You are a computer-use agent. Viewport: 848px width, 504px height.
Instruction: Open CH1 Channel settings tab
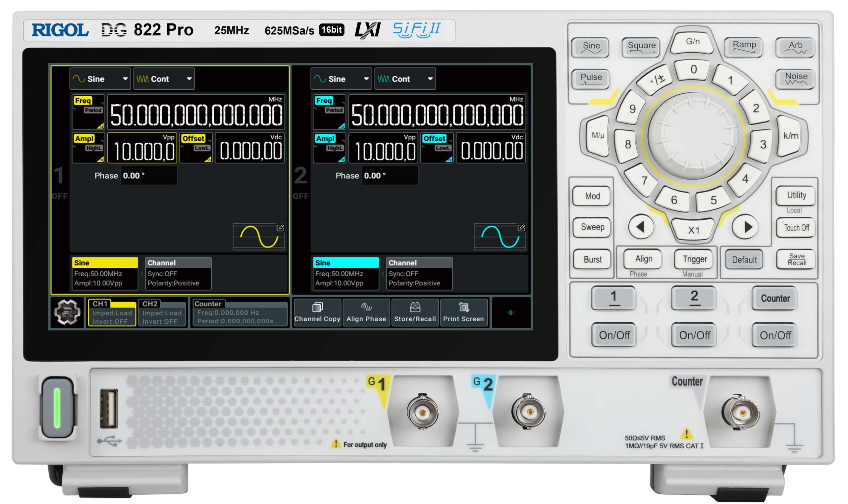[x=178, y=273]
